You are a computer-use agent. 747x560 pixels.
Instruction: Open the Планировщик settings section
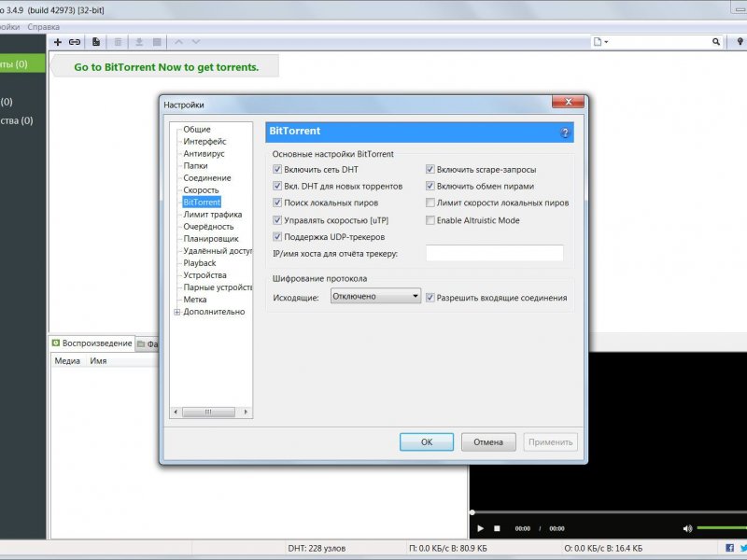211,239
